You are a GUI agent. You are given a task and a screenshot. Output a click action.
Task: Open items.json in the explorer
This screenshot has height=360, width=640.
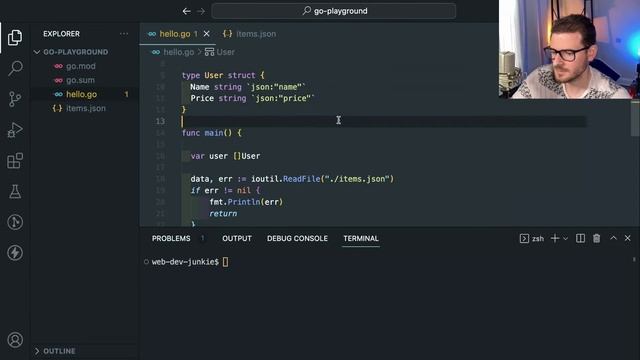pyautogui.click(x=86, y=109)
